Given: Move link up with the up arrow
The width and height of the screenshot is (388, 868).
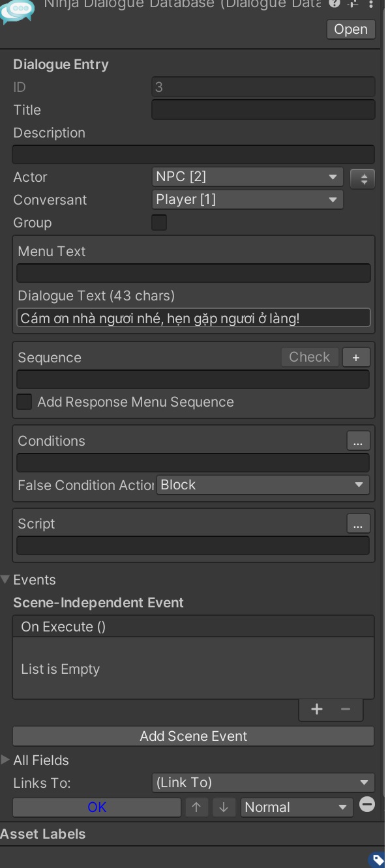Looking at the screenshot, I should tap(196, 807).
